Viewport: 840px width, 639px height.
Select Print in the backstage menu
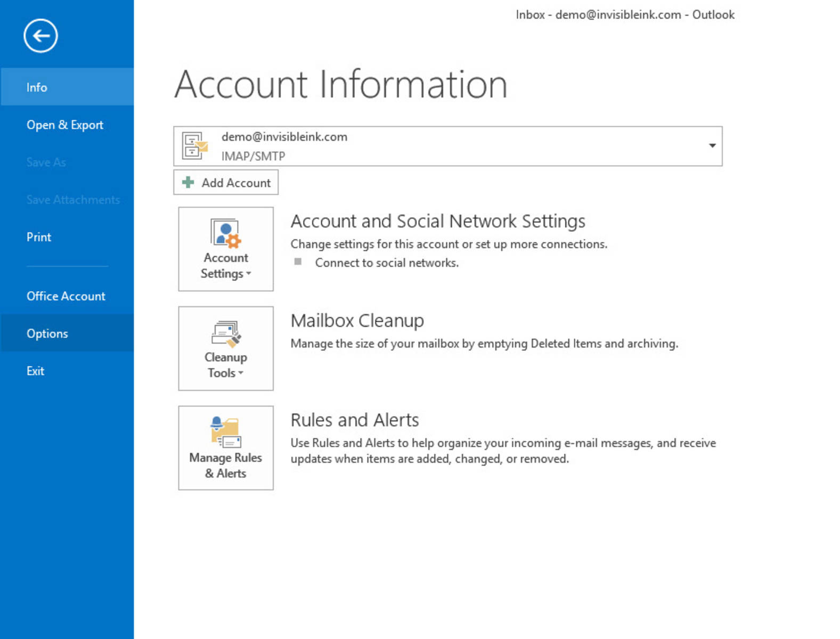(x=67, y=237)
